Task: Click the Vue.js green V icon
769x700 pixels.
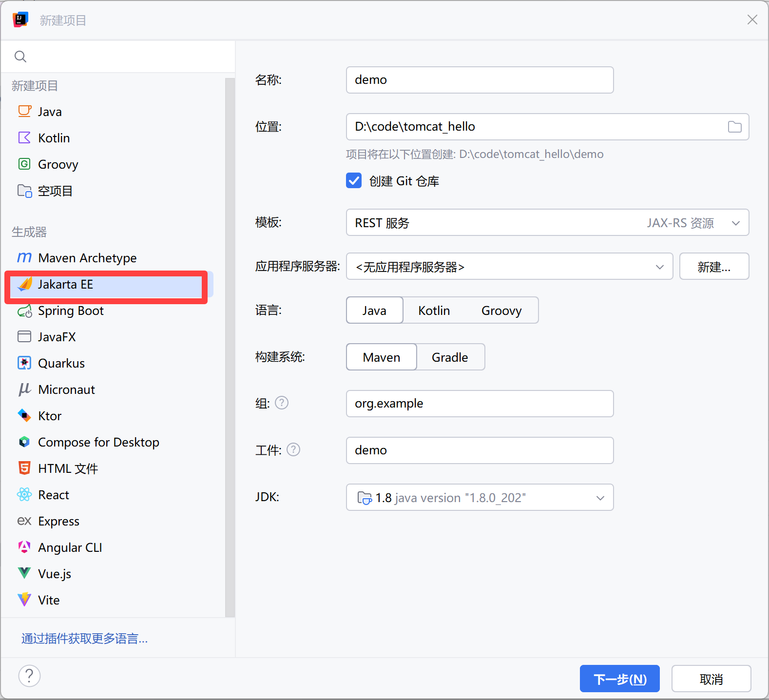Action: (x=24, y=573)
